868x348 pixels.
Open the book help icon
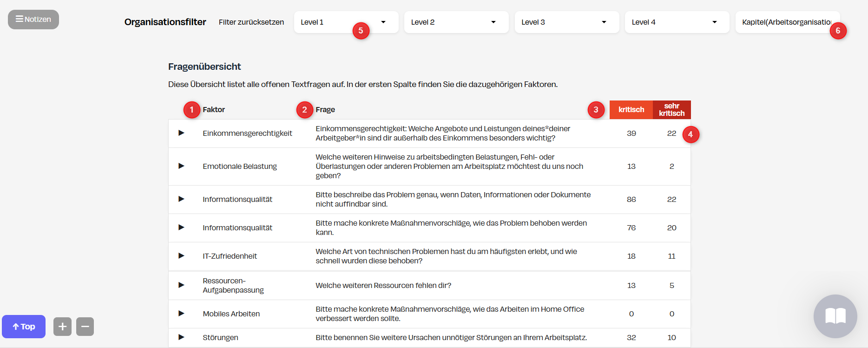(x=835, y=316)
